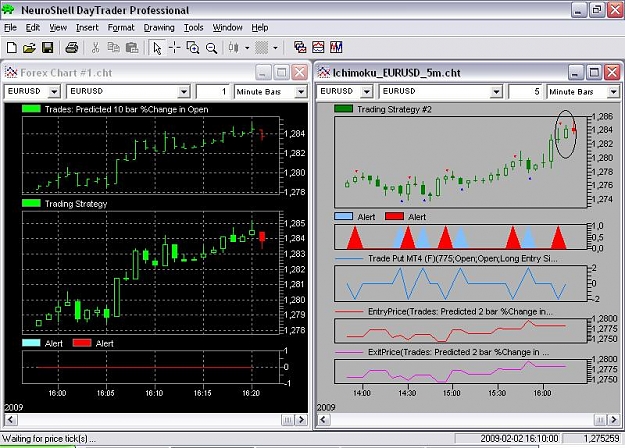
Task: Close the Ichimoku_EURUSD_5m chart window
Action: [x=612, y=73]
